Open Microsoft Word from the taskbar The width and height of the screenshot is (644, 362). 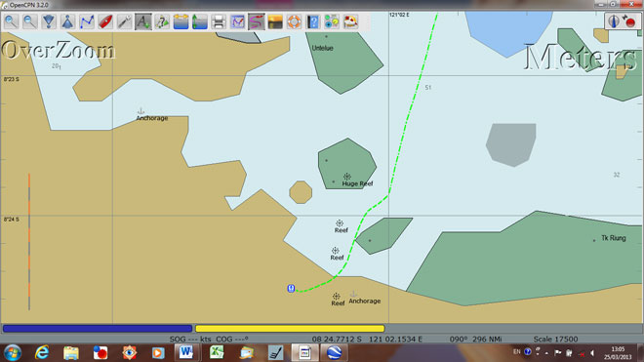pos(186,352)
